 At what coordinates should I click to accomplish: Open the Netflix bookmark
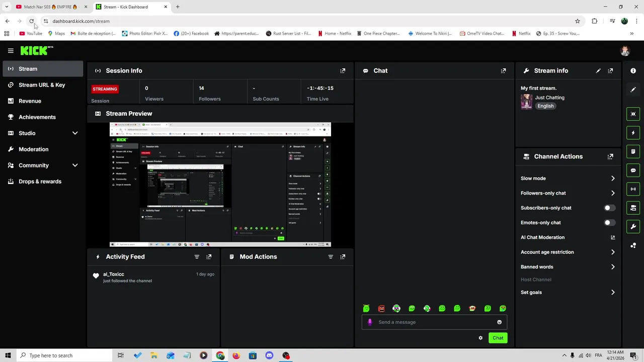coord(521,34)
